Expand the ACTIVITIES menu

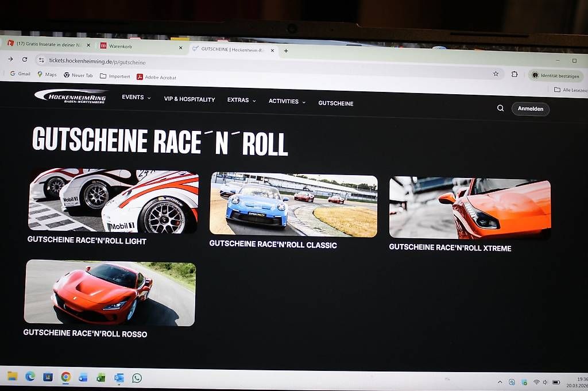click(287, 101)
